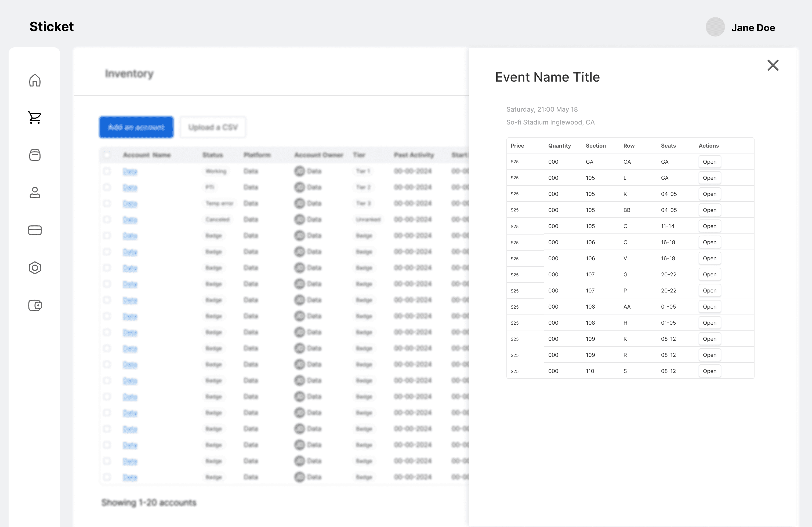Check the first account row checkbox

(107, 171)
